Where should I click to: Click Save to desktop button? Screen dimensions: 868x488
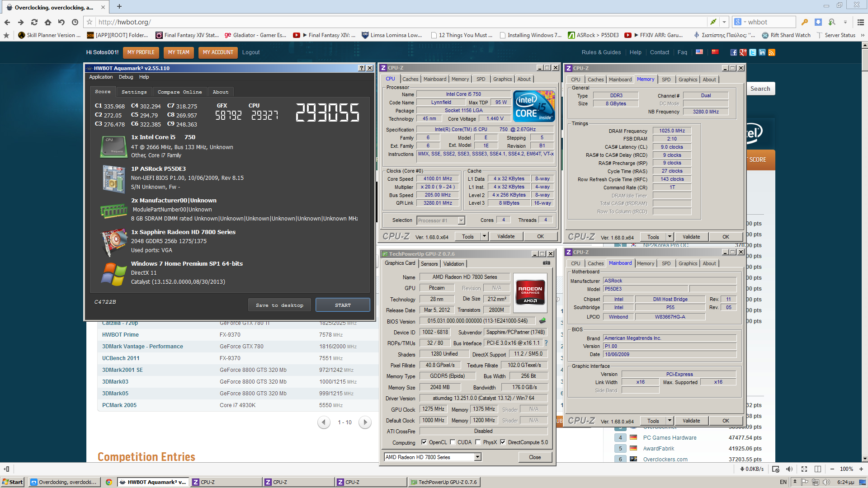pos(279,305)
